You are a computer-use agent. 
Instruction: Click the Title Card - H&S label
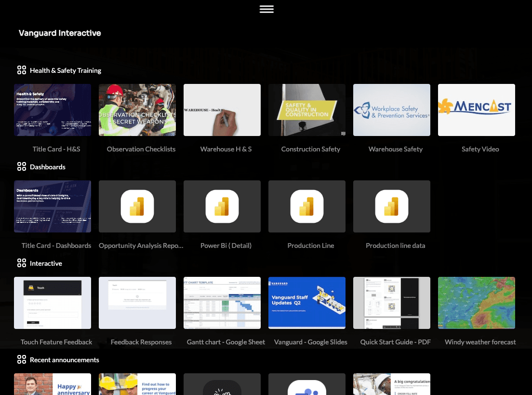coord(56,149)
